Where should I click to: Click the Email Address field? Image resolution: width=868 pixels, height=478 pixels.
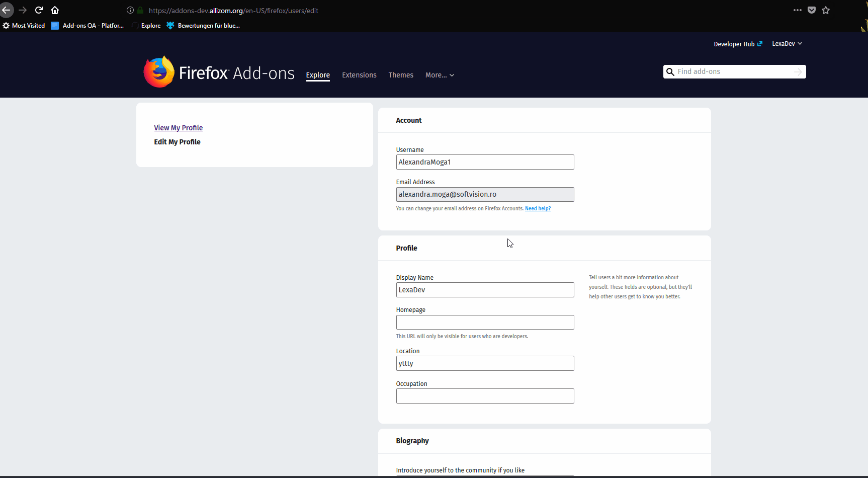coord(485,194)
